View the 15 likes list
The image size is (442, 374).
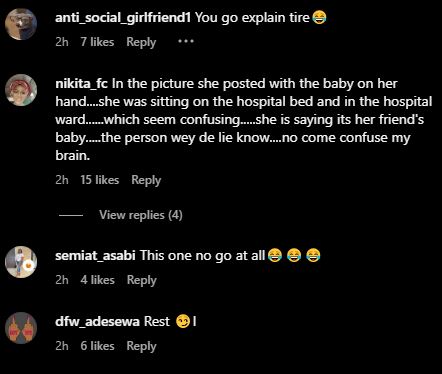pos(100,180)
